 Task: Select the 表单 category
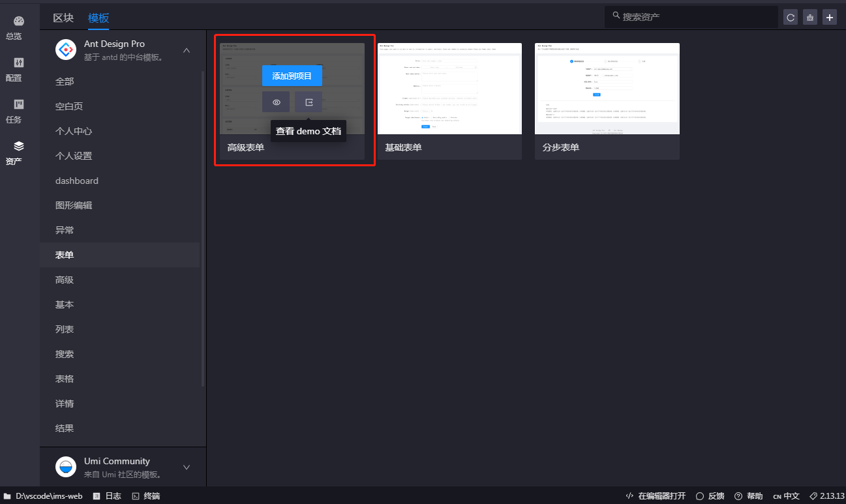click(119, 255)
